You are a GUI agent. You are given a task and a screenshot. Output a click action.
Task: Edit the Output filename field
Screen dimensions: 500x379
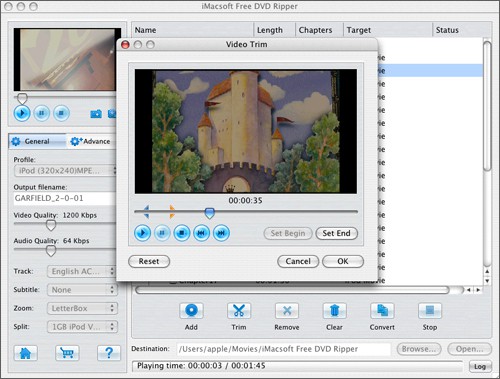(x=65, y=198)
